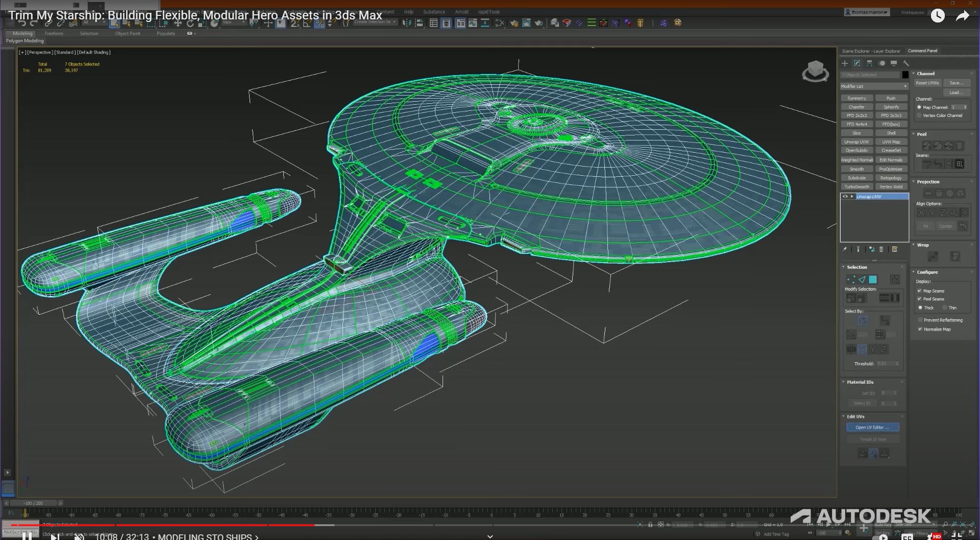The image size is (980, 540).
Task: Click the Reset UVWs button
Action: tap(927, 83)
